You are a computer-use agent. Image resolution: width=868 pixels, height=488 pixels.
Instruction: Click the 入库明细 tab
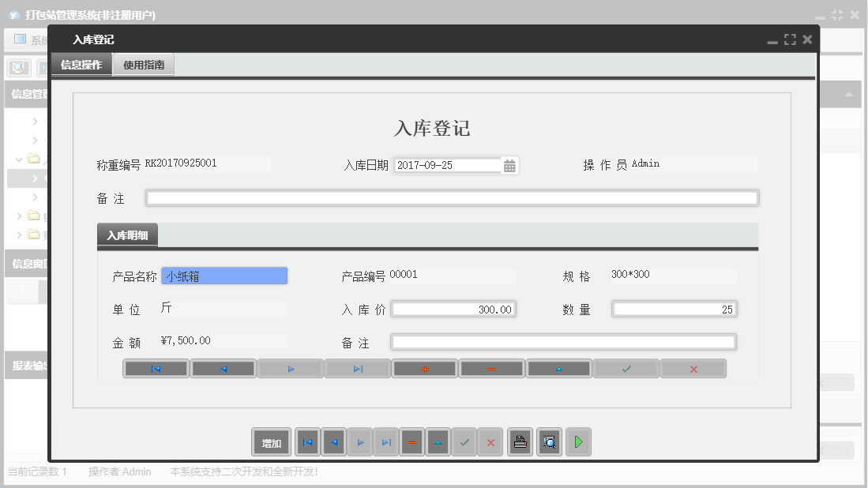[128, 235]
